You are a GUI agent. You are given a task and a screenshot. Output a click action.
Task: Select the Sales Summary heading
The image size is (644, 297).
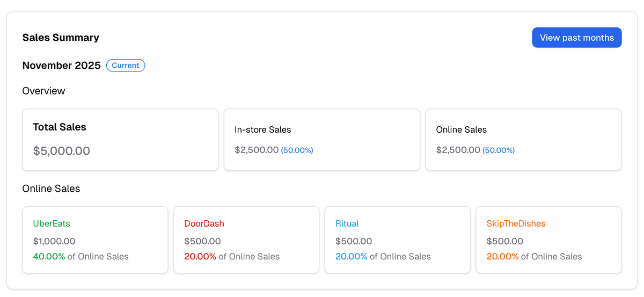(61, 38)
